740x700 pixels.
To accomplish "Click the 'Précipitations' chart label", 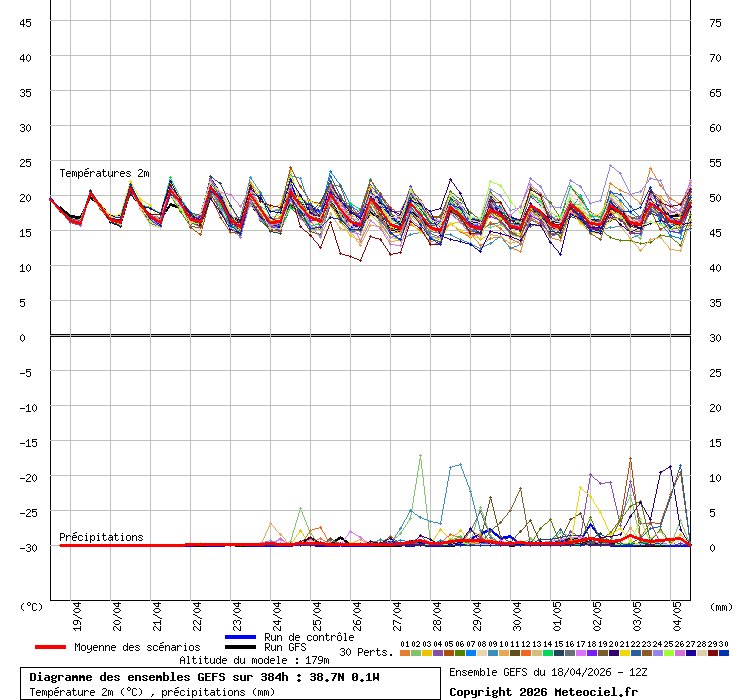I will (x=101, y=537).
